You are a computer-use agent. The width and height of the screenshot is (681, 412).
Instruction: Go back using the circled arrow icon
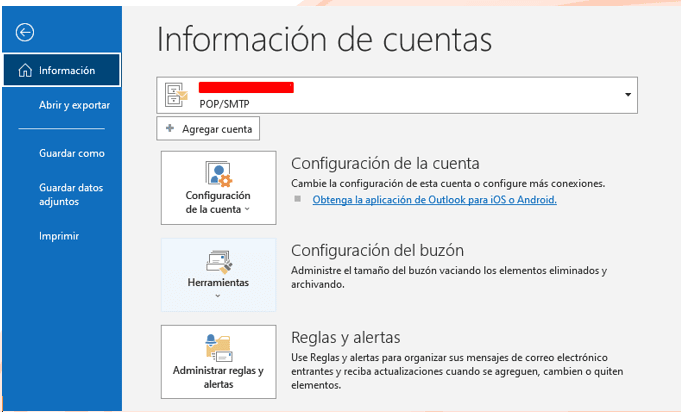[25, 32]
